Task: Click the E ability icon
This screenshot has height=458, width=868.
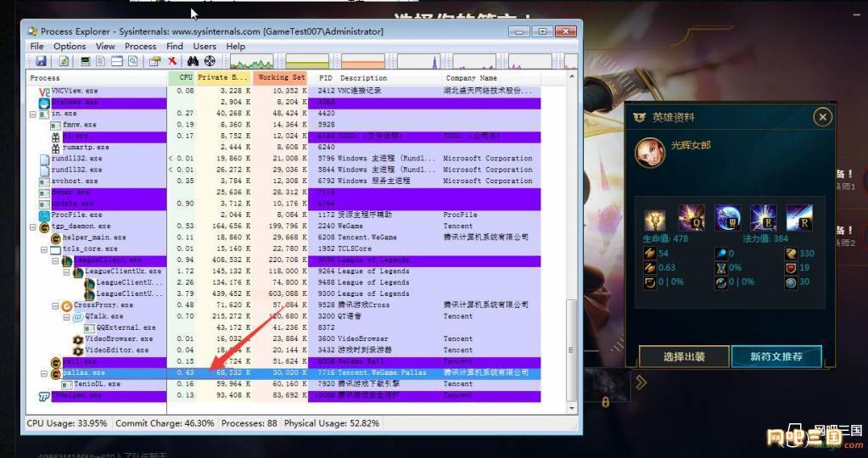Action: 764,218
